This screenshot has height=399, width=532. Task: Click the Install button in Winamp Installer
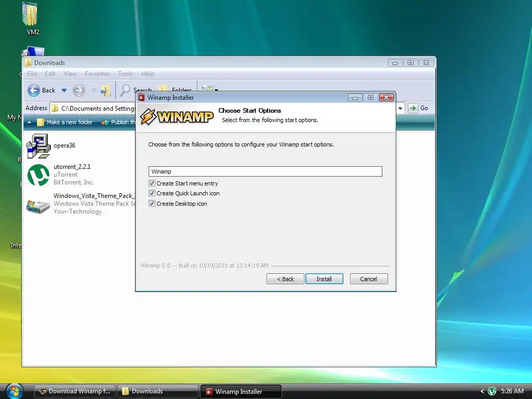pos(324,279)
